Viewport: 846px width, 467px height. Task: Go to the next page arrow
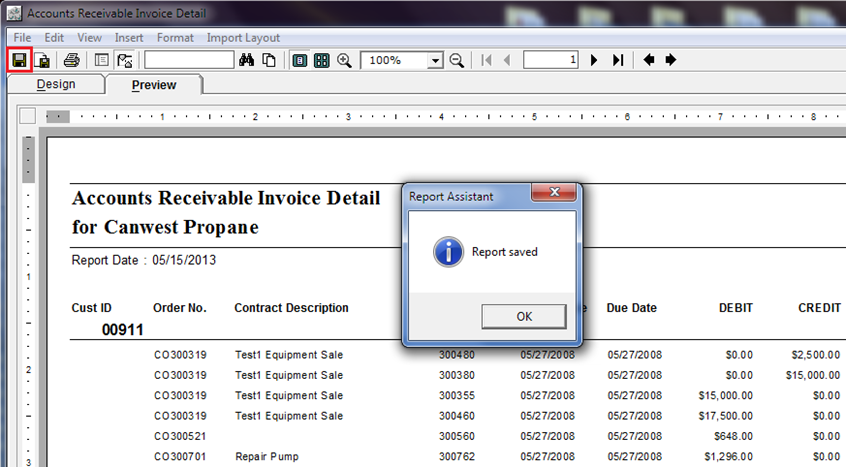(x=594, y=60)
